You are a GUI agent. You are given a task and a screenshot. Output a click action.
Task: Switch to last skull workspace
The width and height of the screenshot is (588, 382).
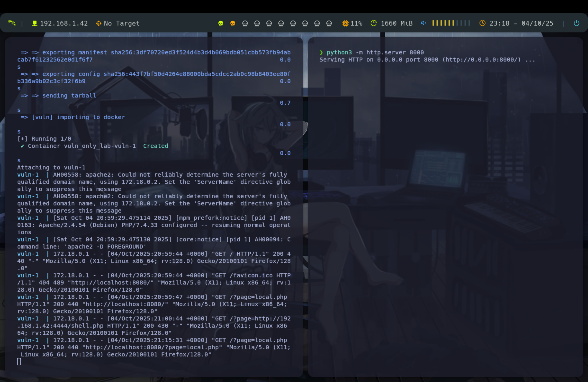point(329,23)
